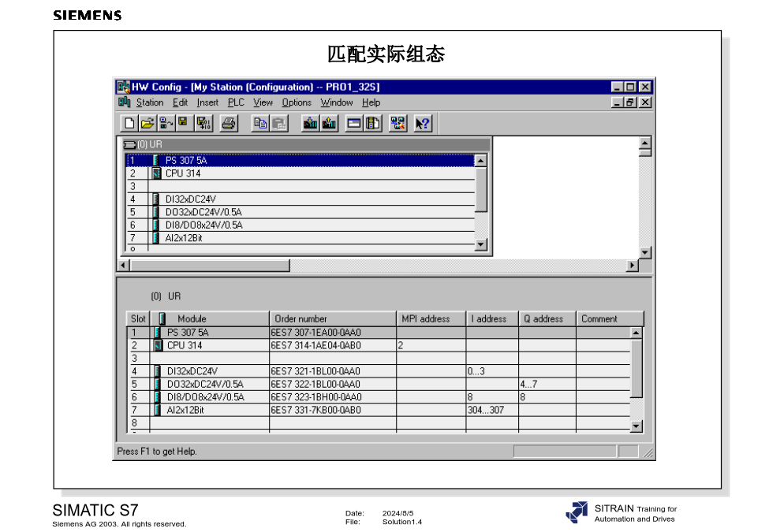This screenshot has width=769, height=532.
Task: Select CPU 314 in upper rack view
Action: [x=183, y=173]
